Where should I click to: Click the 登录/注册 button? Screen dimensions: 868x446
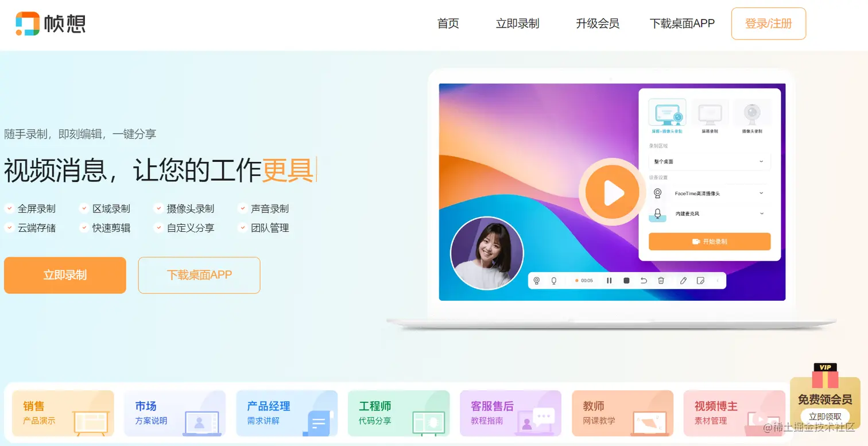pyautogui.click(x=769, y=24)
